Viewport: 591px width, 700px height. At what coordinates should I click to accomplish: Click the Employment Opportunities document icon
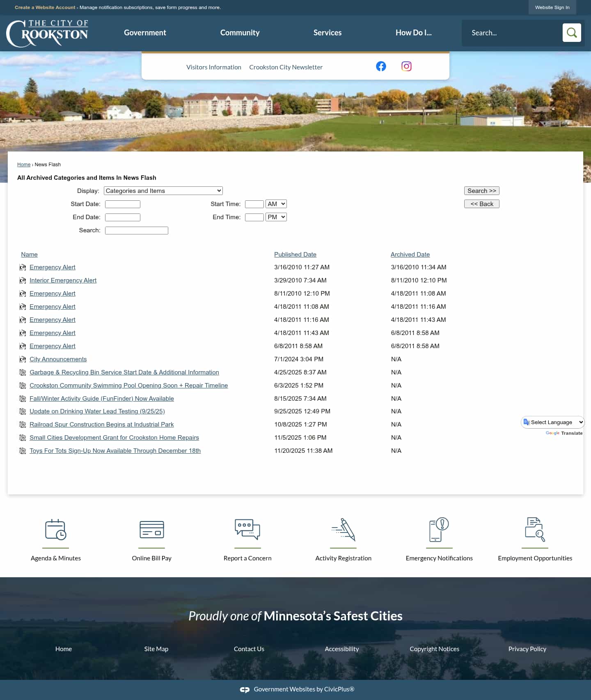[535, 530]
